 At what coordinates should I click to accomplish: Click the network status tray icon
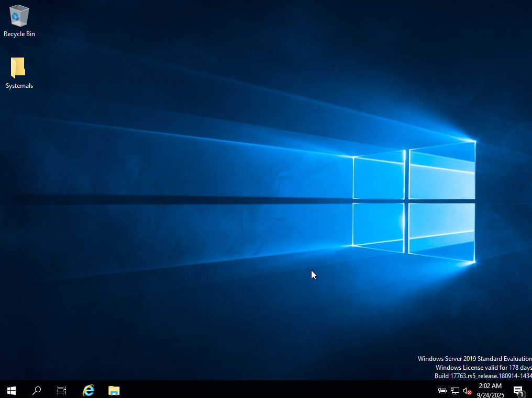coord(455,391)
